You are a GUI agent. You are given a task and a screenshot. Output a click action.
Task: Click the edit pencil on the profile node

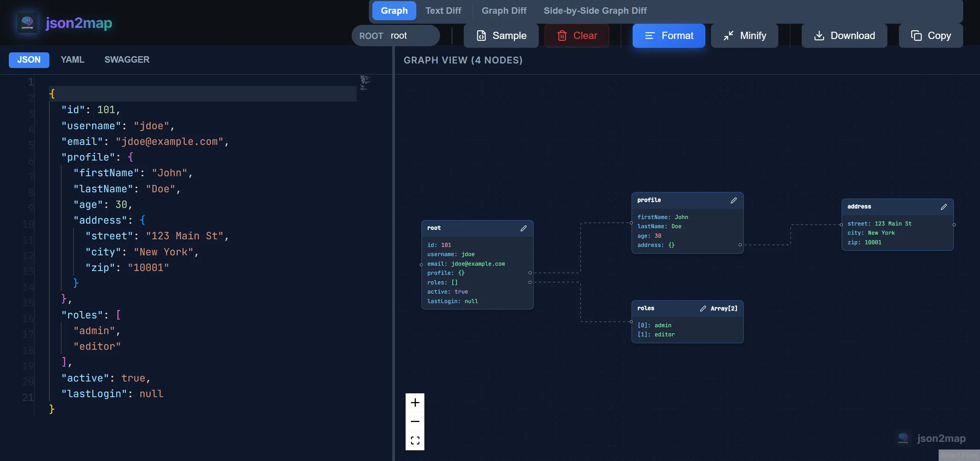click(x=734, y=200)
